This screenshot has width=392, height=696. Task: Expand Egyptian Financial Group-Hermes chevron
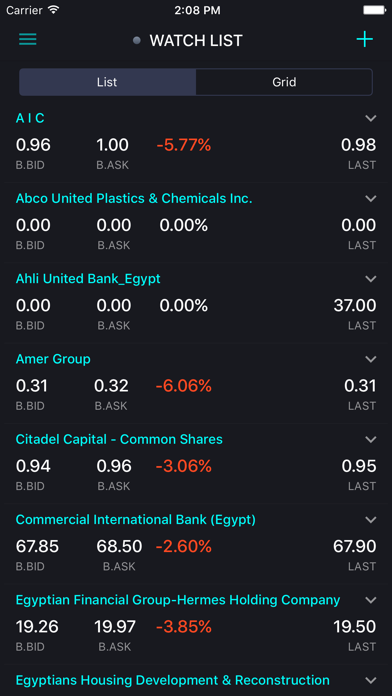click(371, 600)
